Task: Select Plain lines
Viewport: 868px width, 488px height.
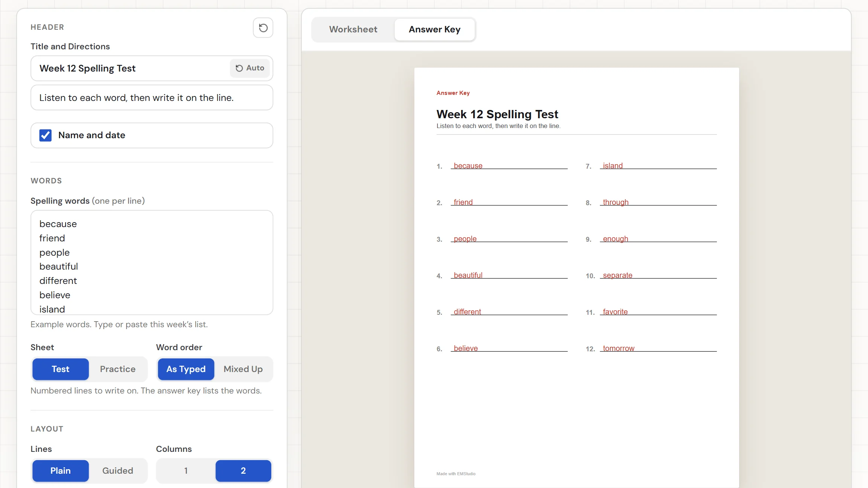Action: click(x=61, y=471)
